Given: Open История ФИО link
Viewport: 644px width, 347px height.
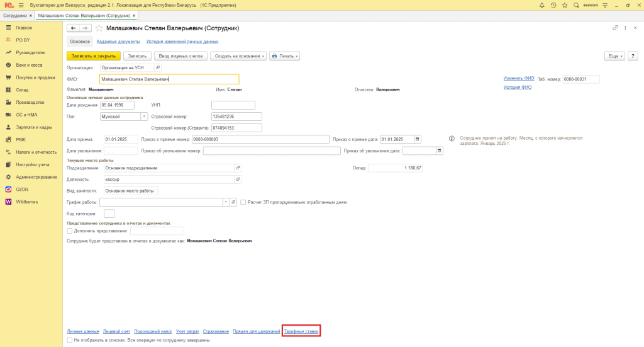Looking at the screenshot, I should click(x=518, y=87).
